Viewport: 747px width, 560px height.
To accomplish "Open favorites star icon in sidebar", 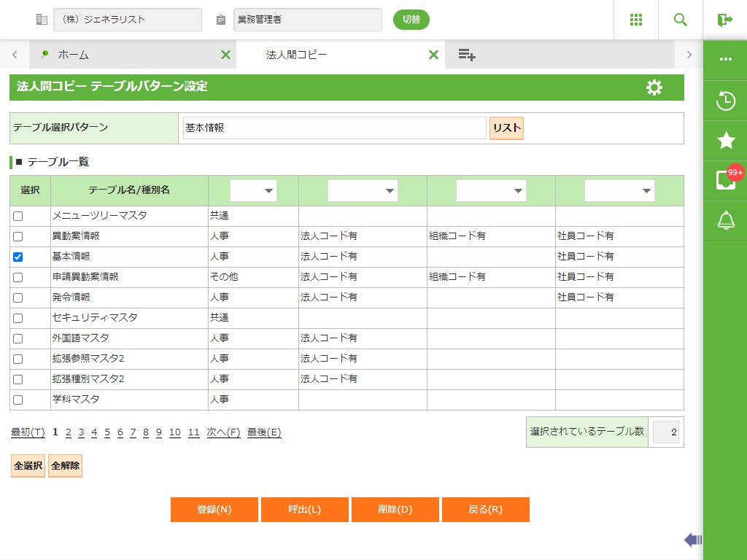I will 725,141.
